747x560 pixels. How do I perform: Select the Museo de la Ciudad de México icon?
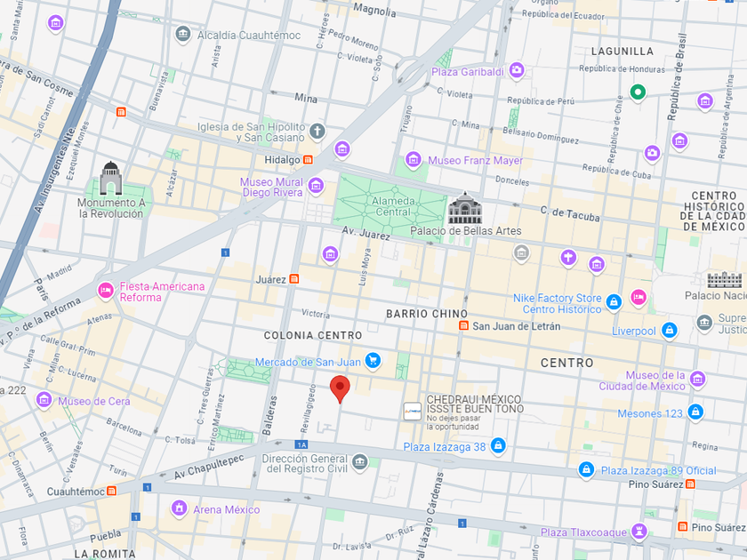[x=698, y=380]
